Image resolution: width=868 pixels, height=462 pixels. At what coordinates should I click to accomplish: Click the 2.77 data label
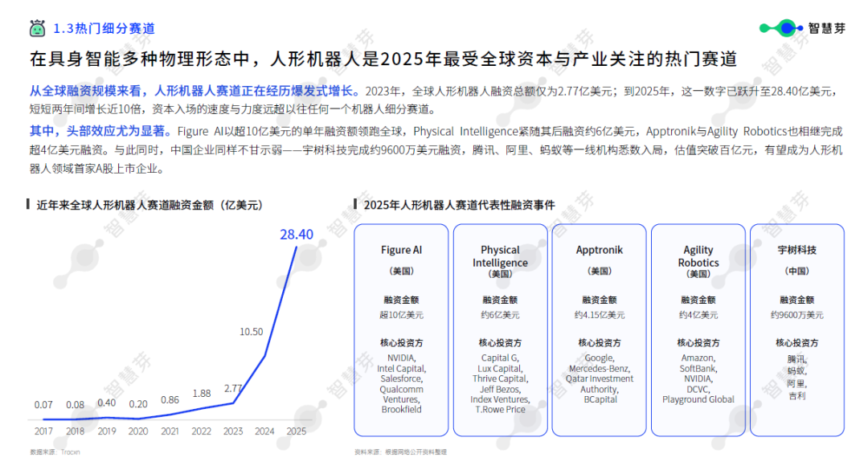(x=233, y=388)
